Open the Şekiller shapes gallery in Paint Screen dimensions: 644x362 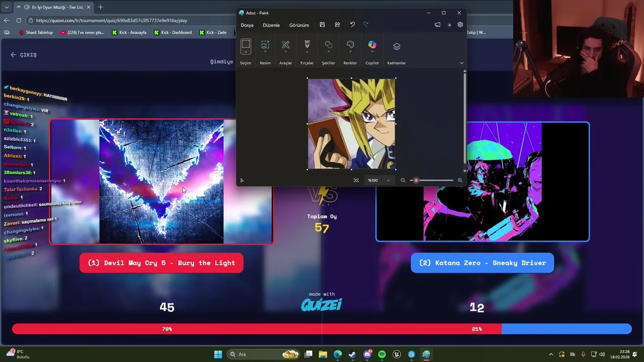click(x=329, y=45)
